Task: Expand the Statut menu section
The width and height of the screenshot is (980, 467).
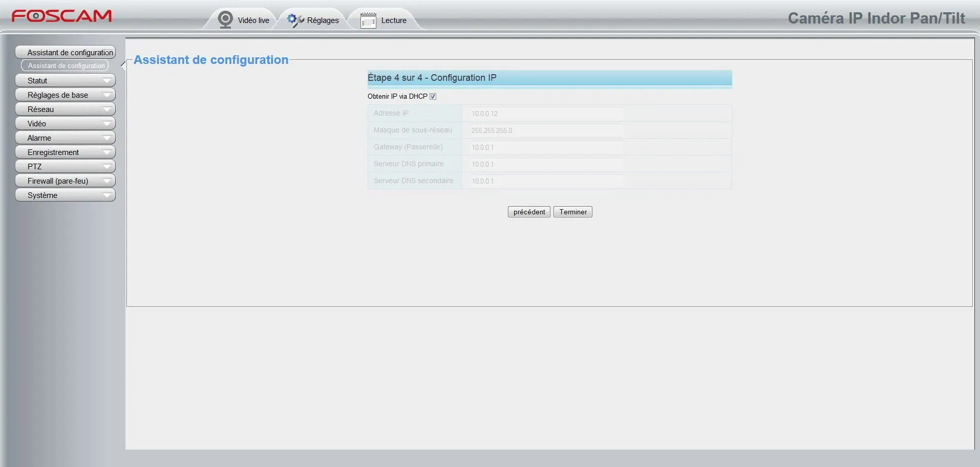Action: click(65, 81)
